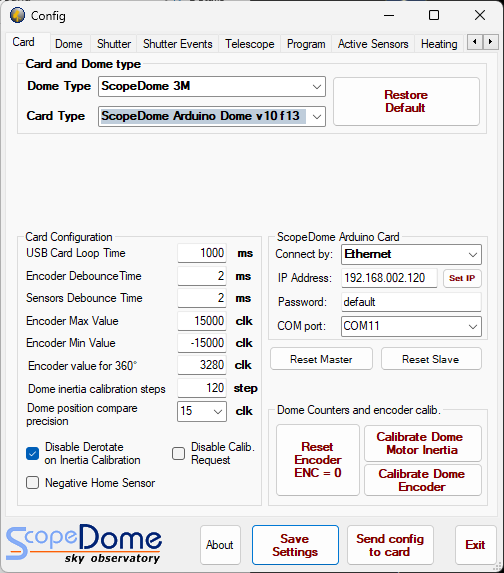Click Reset Encoder ENC = 0 button
The image size is (504, 573).
318,460
